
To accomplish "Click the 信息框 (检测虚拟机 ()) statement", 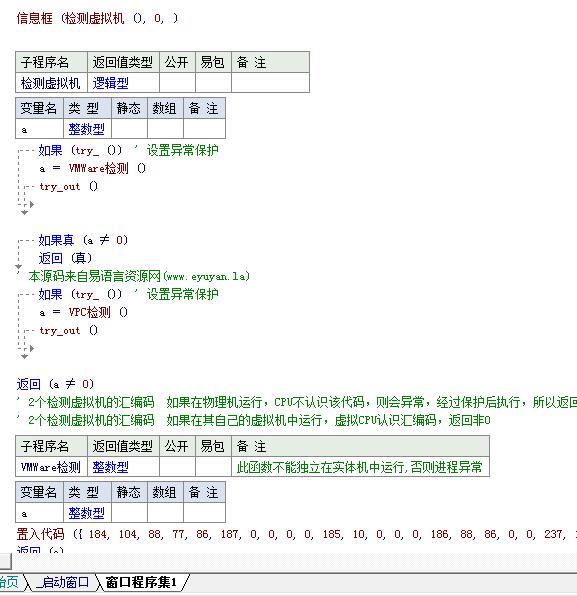I will coord(97,18).
